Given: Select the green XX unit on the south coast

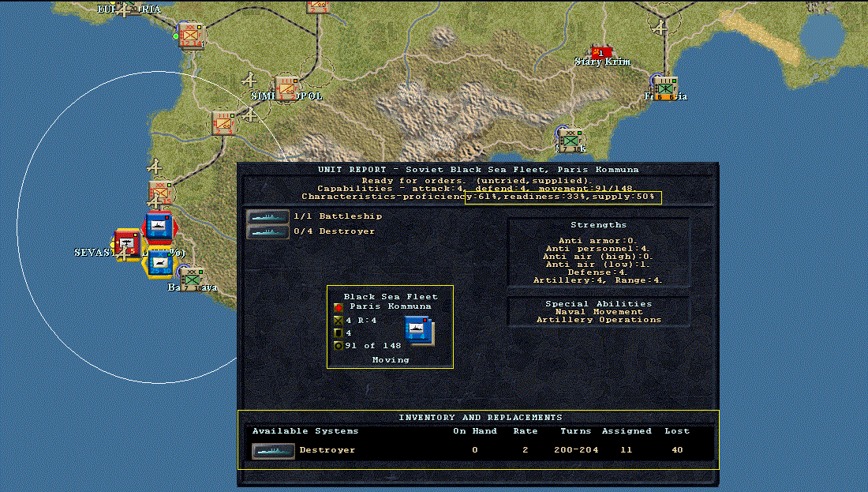Looking at the screenshot, I should (x=570, y=140).
